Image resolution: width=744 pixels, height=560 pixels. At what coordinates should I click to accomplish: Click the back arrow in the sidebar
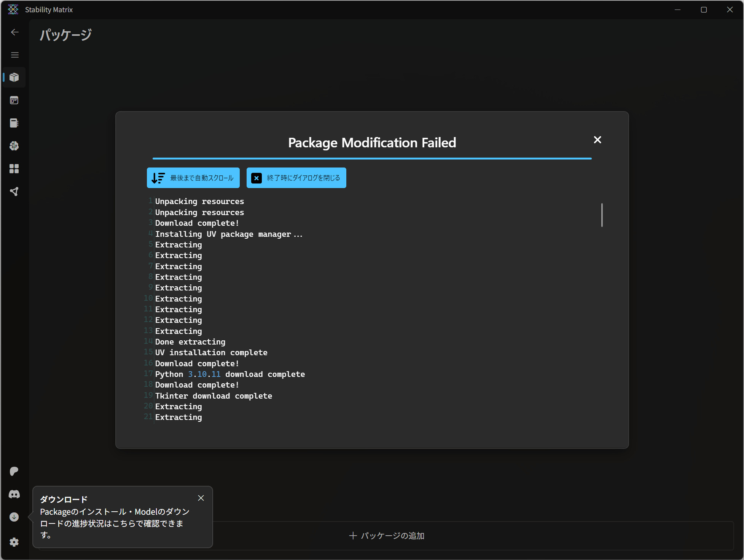click(15, 32)
